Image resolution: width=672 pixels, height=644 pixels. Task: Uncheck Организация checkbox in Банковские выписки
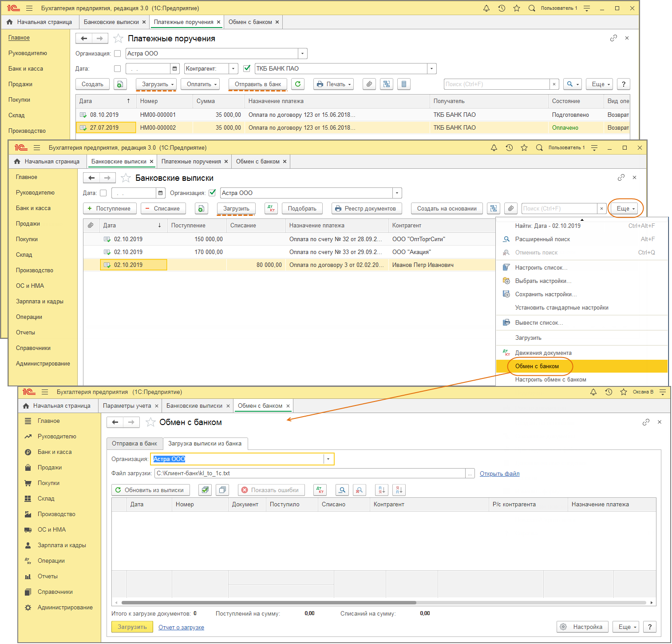212,193
